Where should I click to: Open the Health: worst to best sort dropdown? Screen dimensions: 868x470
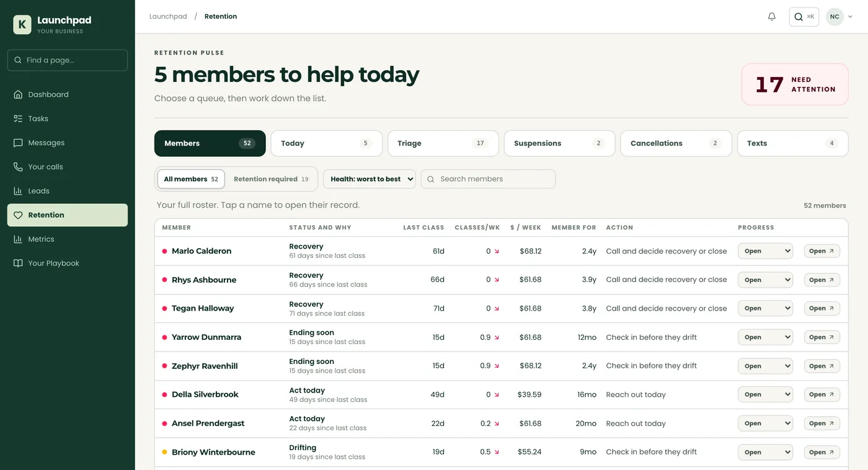370,179
